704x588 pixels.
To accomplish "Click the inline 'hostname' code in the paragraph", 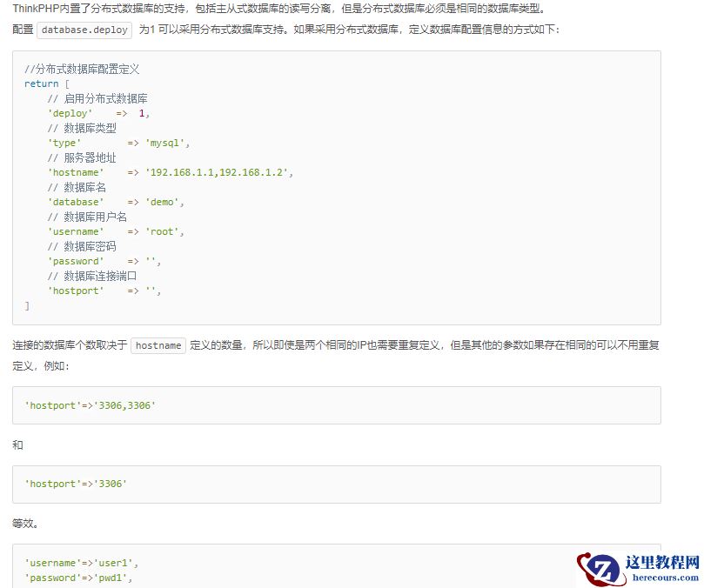I will coord(158,345).
